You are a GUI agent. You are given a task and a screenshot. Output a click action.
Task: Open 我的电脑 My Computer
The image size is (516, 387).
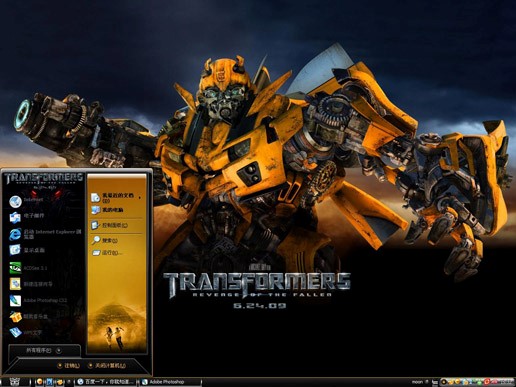[x=116, y=210]
